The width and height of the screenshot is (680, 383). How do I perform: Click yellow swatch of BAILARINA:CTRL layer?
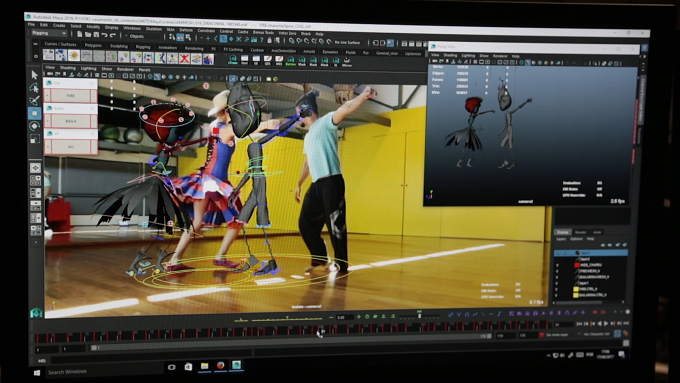tap(576, 295)
